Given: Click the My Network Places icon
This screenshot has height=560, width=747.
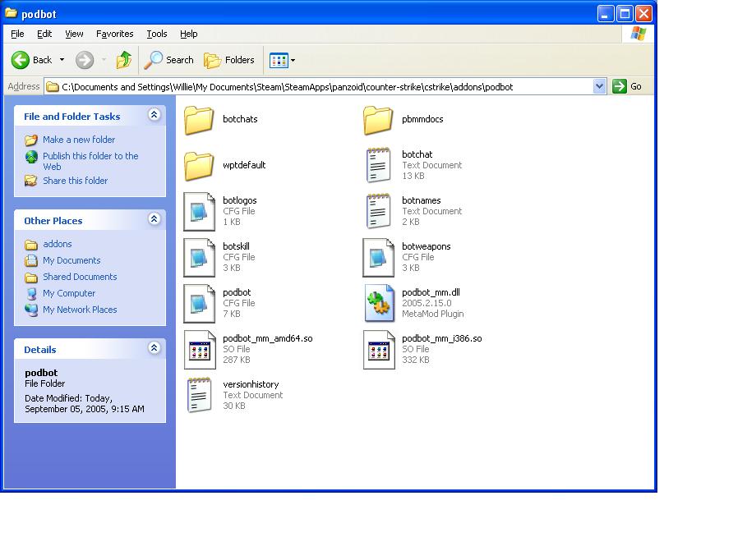Looking at the screenshot, I should tap(31, 310).
